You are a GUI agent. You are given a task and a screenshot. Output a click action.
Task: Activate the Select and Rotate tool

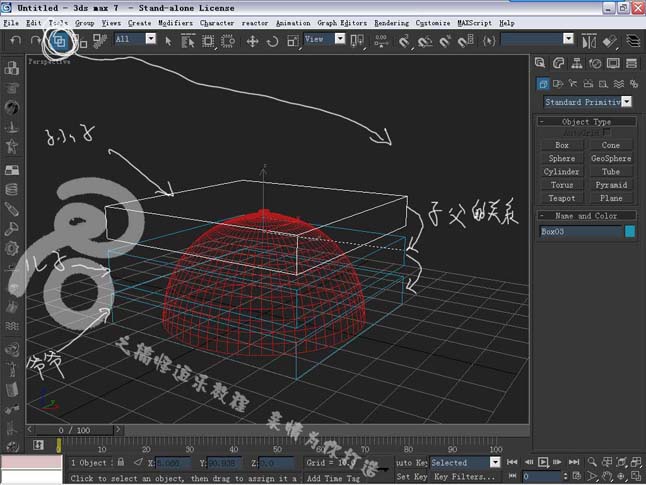[x=272, y=41]
